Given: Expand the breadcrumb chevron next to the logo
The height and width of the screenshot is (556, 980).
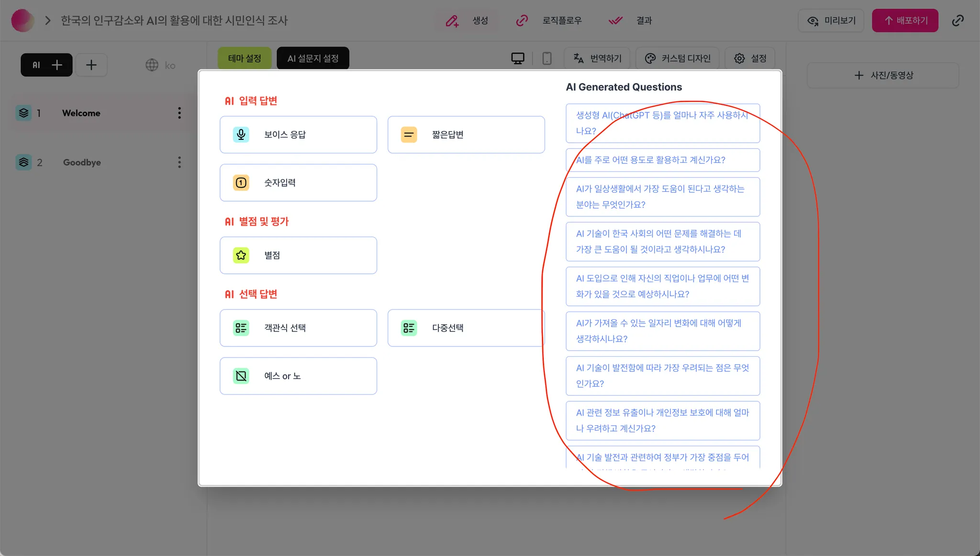Looking at the screenshot, I should (x=47, y=21).
